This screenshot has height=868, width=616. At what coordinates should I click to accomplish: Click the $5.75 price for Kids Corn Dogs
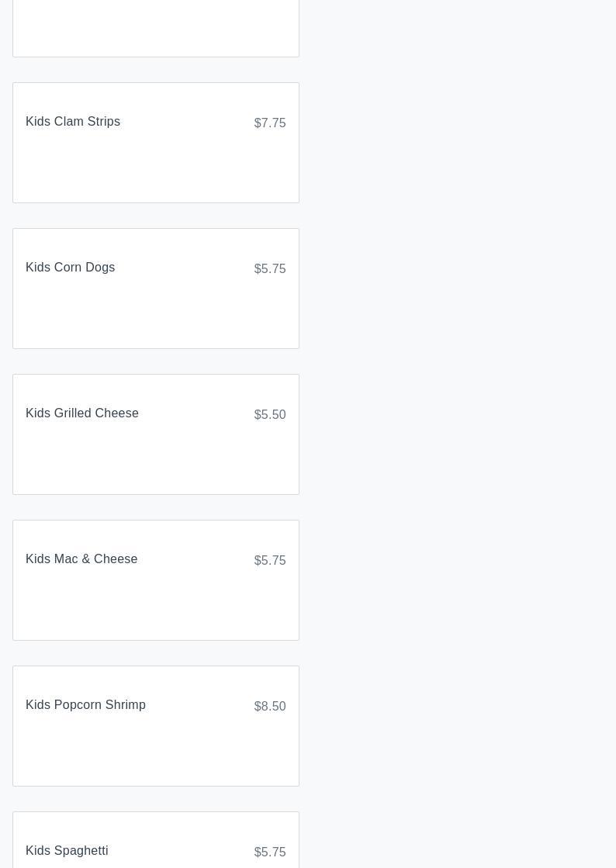tap(270, 269)
